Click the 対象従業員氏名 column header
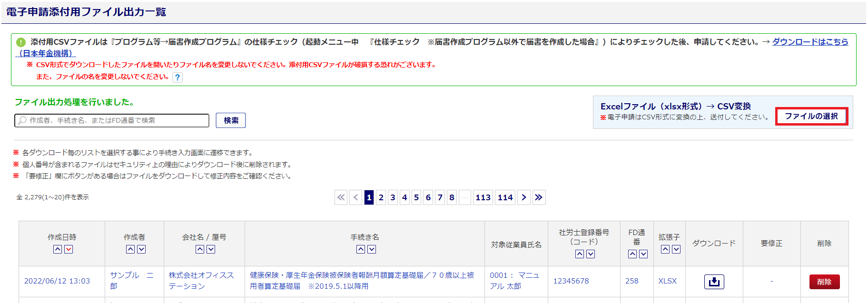868x303 pixels. pos(516,244)
